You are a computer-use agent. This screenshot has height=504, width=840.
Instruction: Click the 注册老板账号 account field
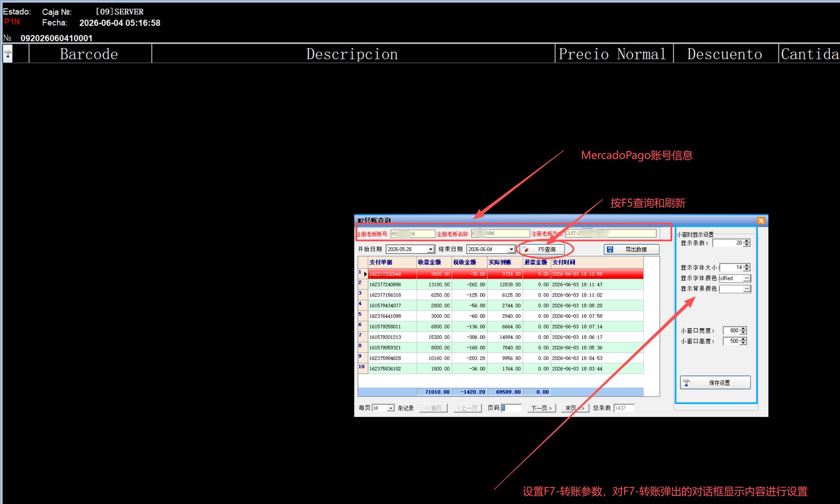tap(413, 233)
